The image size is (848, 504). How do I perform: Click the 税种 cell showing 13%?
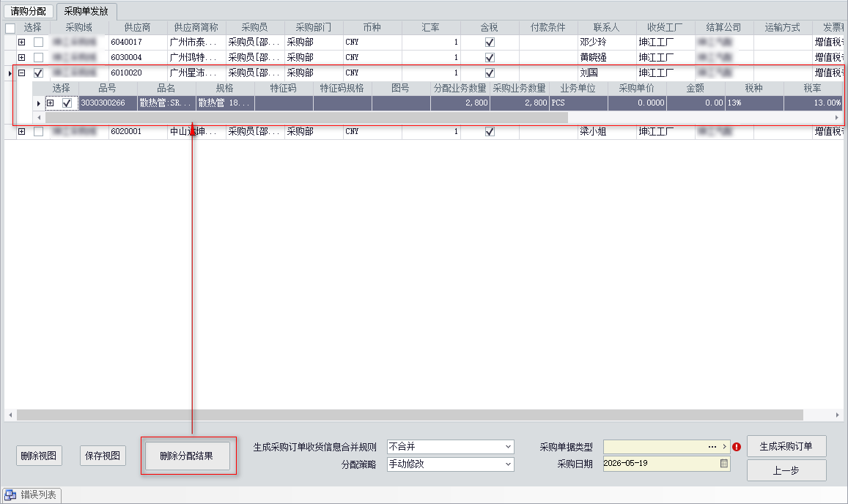[x=754, y=103]
